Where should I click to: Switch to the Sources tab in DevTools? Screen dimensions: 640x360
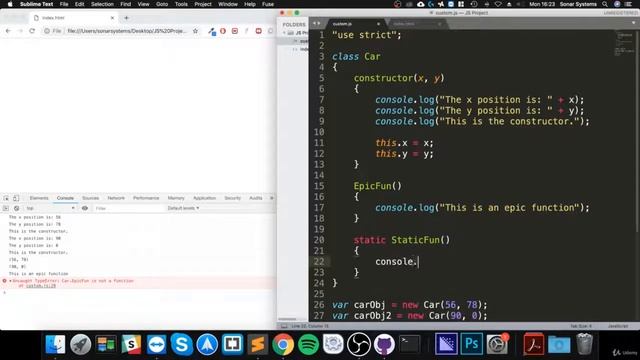[x=91, y=198]
